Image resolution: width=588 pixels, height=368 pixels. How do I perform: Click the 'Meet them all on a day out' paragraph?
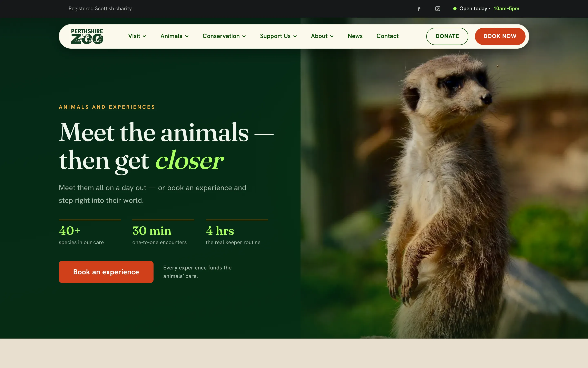click(152, 194)
